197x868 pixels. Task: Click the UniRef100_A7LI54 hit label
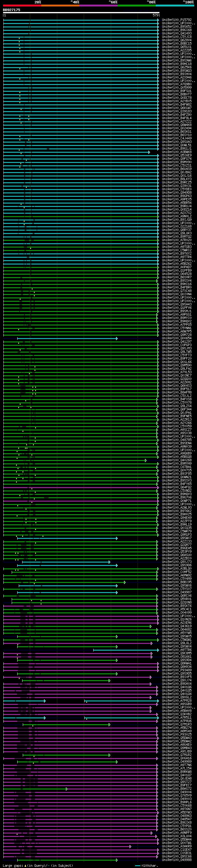(177, 769)
